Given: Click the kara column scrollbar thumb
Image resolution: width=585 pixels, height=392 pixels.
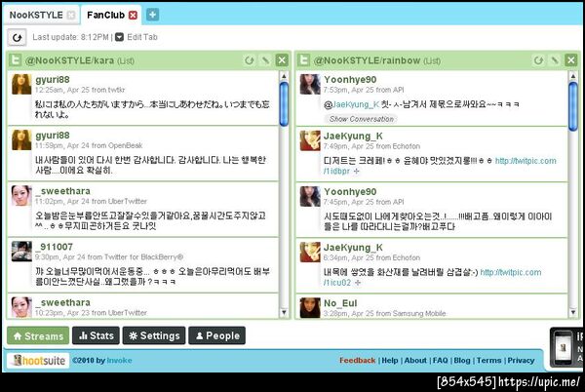Looking at the screenshot, I should click(284, 104).
